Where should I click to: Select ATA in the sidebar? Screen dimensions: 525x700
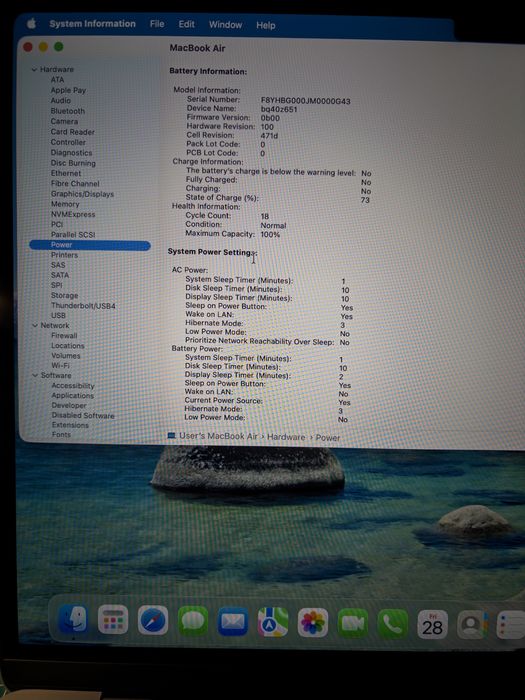[x=57, y=79]
